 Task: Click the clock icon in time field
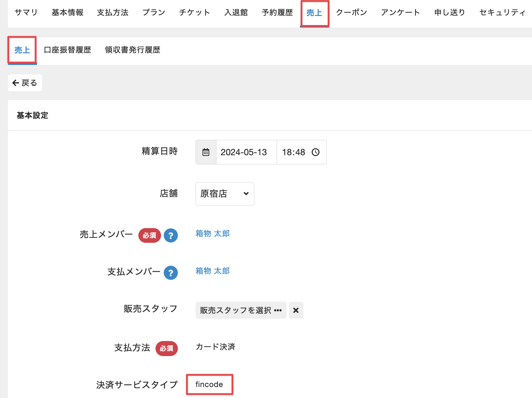(316, 152)
